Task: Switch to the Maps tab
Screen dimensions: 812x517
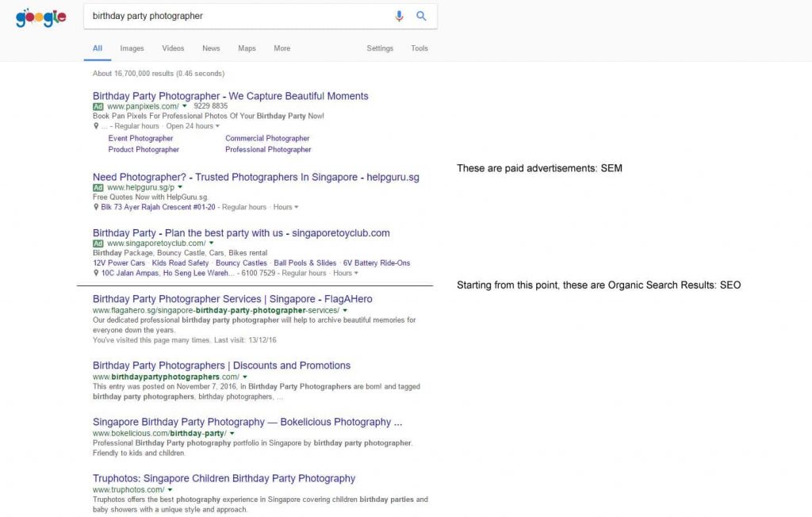Action: point(247,48)
